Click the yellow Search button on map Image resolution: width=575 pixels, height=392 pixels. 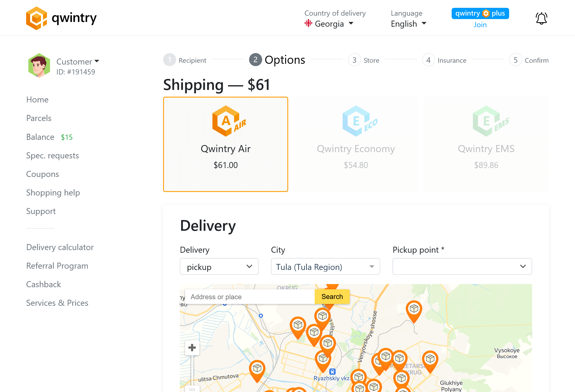point(332,297)
